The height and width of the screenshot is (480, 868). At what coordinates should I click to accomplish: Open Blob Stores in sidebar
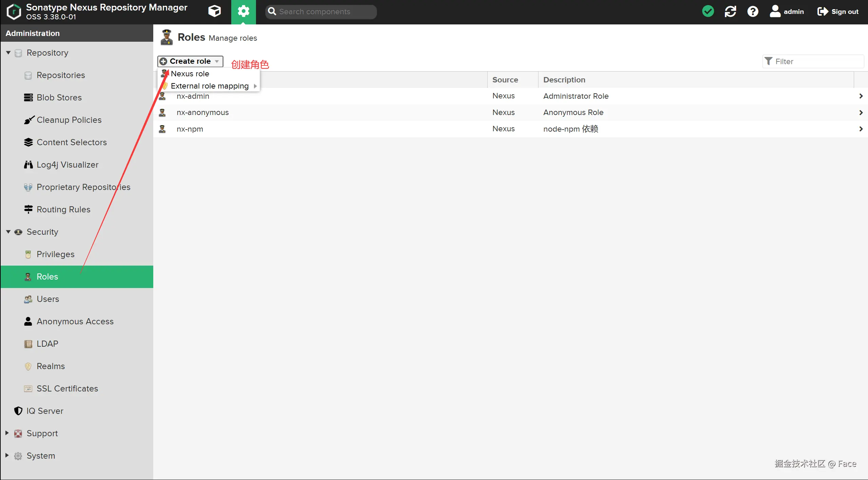pos(59,97)
